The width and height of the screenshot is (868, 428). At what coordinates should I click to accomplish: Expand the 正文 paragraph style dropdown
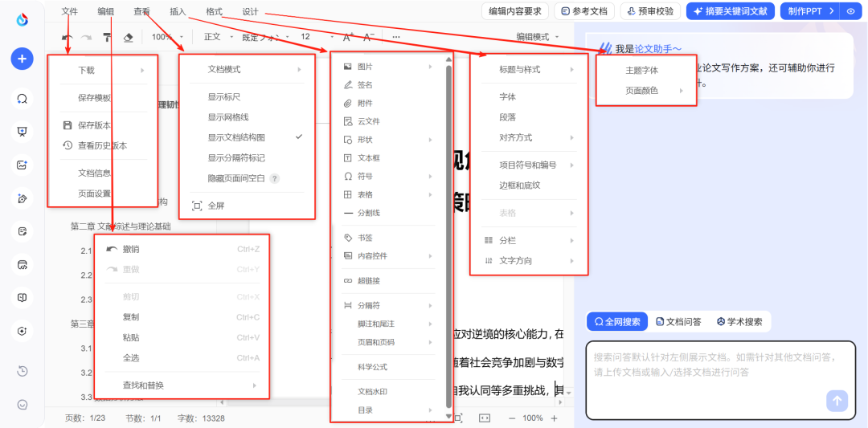point(218,37)
